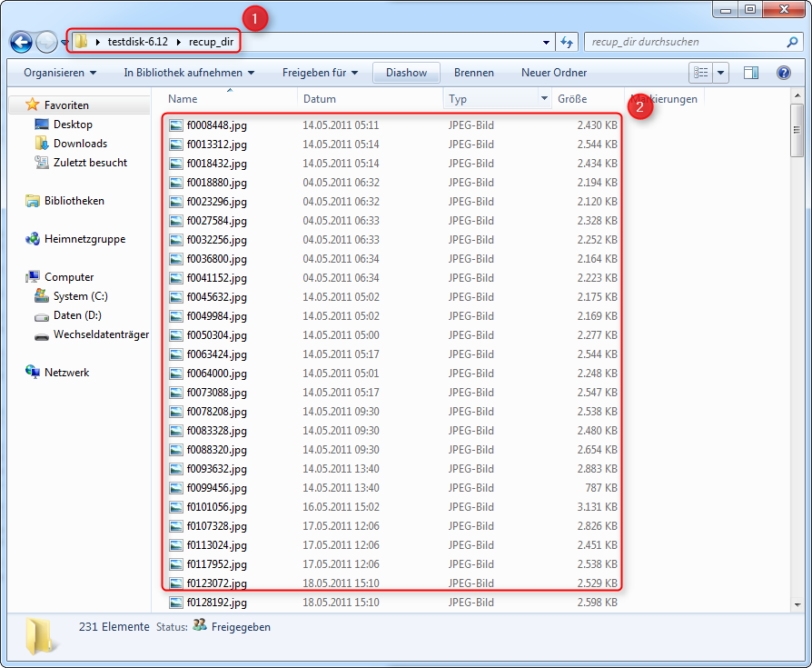This screenshot has width=812, height=668.
Task: Open the address bar history dropdown arrow
Action: [x=546, y=42]
